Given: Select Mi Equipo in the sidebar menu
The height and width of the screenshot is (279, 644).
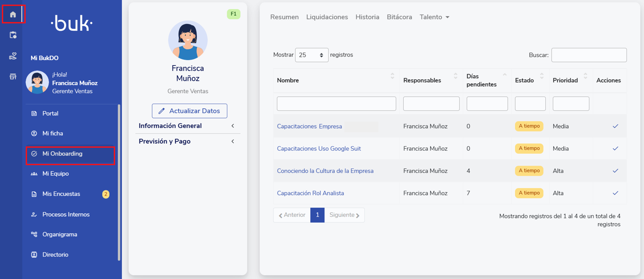Looking at the screenshot, I should 56,174.
